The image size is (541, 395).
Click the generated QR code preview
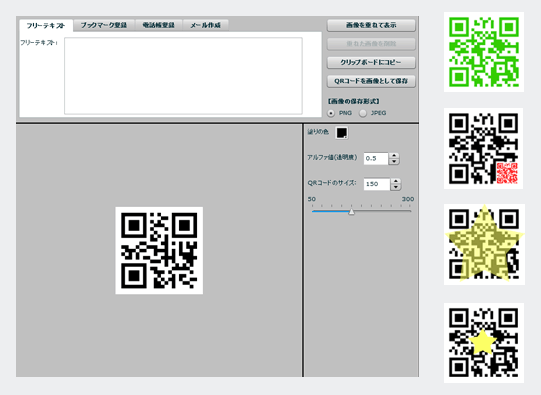coord(159,250)
